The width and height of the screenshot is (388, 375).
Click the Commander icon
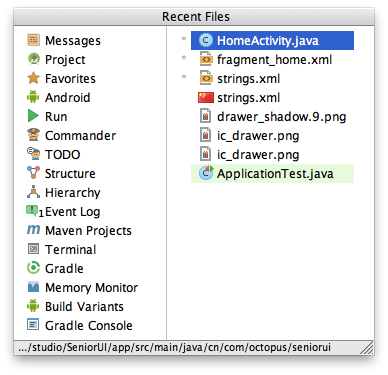pos(33,135)
